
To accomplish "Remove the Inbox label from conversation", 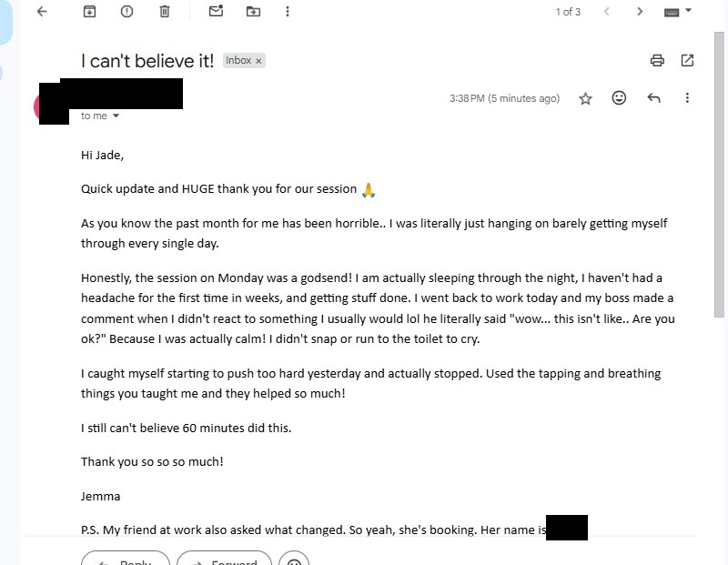I will click(258, 61).
